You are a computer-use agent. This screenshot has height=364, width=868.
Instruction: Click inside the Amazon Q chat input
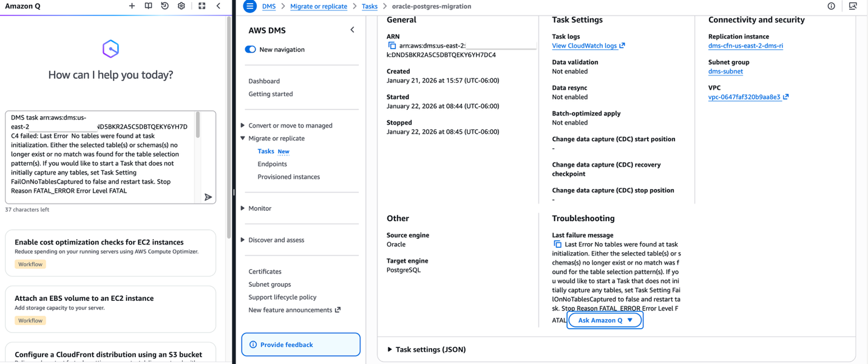[103, 155]
